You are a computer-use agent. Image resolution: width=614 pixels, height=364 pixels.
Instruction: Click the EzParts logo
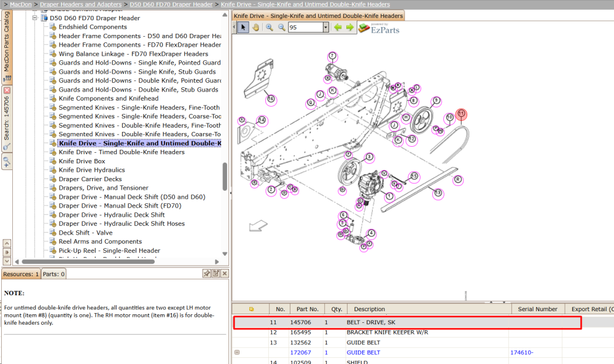pos(379,29)
